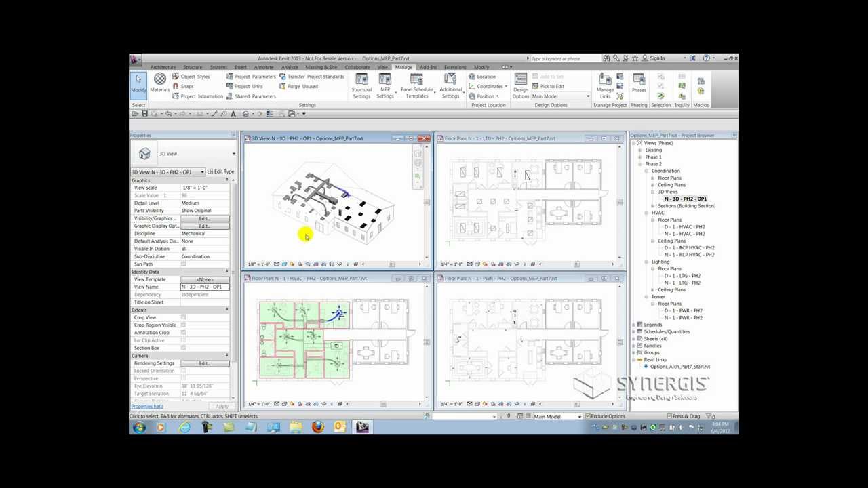868x488 pixels.
Task: Open MEP Settings
Action: click(385, 85)
